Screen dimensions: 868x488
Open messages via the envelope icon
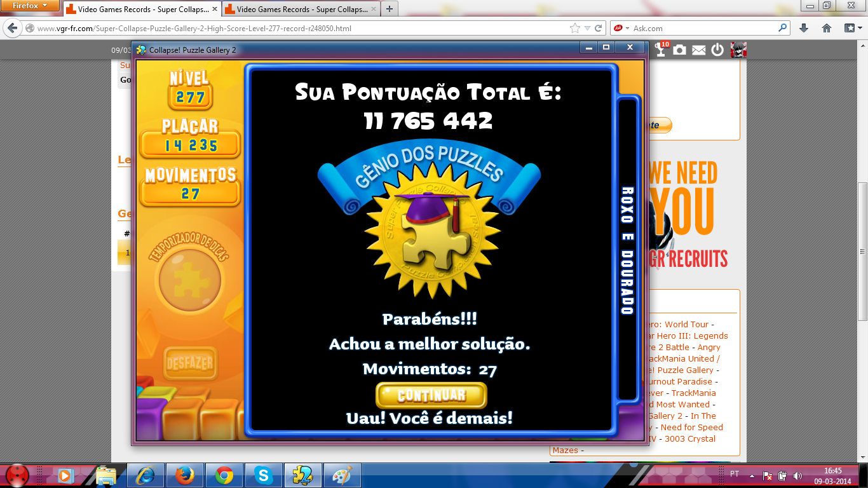(699, 50)
